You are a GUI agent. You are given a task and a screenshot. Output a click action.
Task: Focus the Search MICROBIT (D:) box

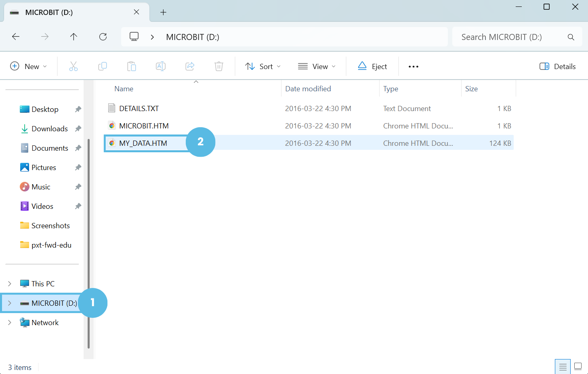tap(517, 37)
